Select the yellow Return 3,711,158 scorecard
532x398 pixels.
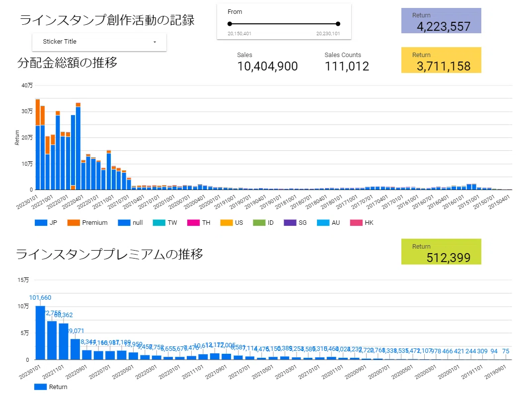[x=441, y=60]
